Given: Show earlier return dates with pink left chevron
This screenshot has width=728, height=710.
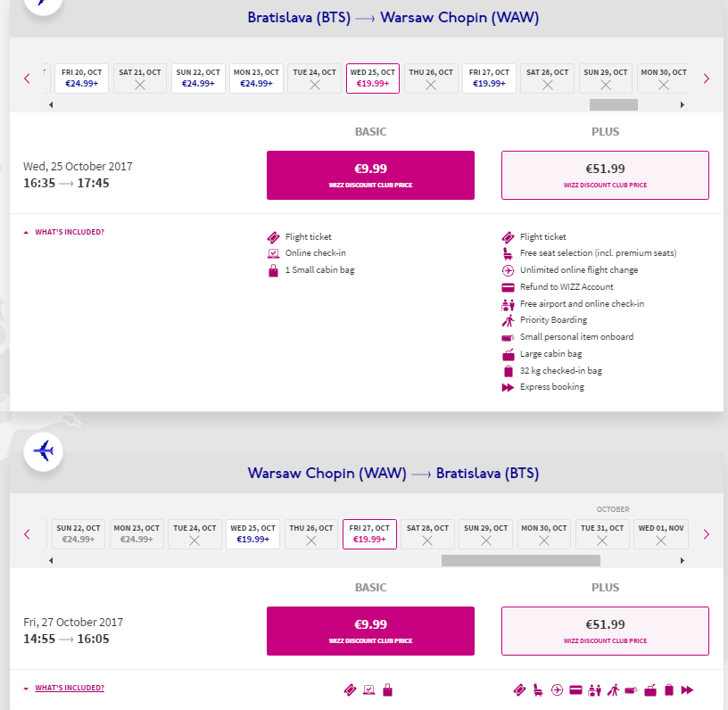Looking at the screenshot, I should click(27, 534).
